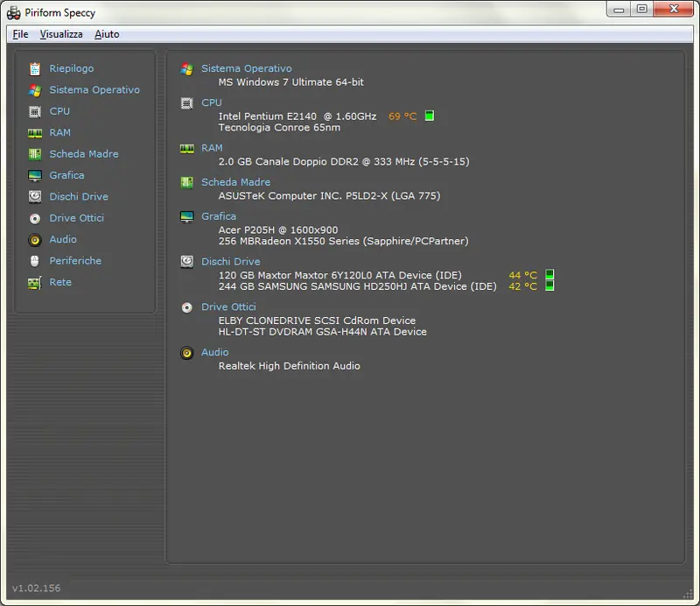Click the Scheda Madre motherboard sidebar icon
Viewport: 700px width, 606px height.
point(35,154)
